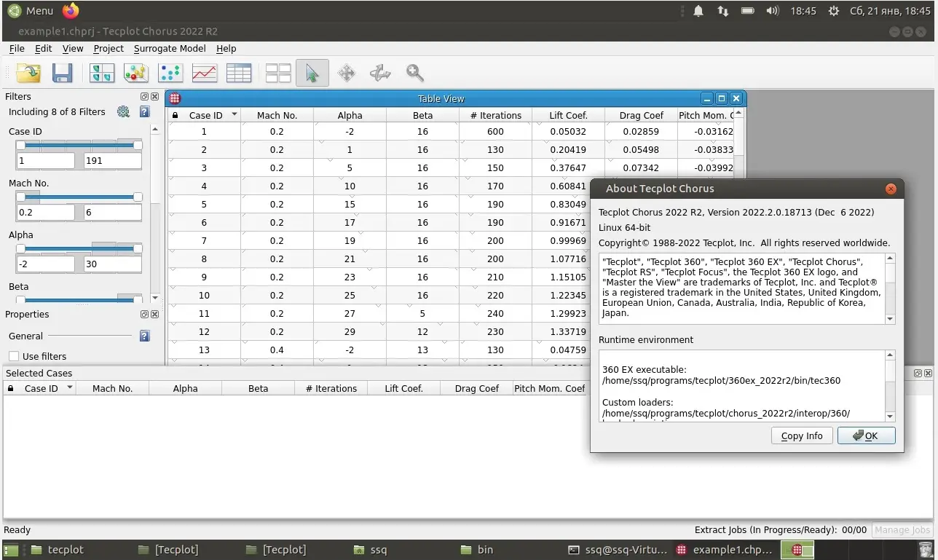Open Case ID dropdown in Selected Cases
The width and height of the screenshot is (938, 560).
tap(70, 388)
